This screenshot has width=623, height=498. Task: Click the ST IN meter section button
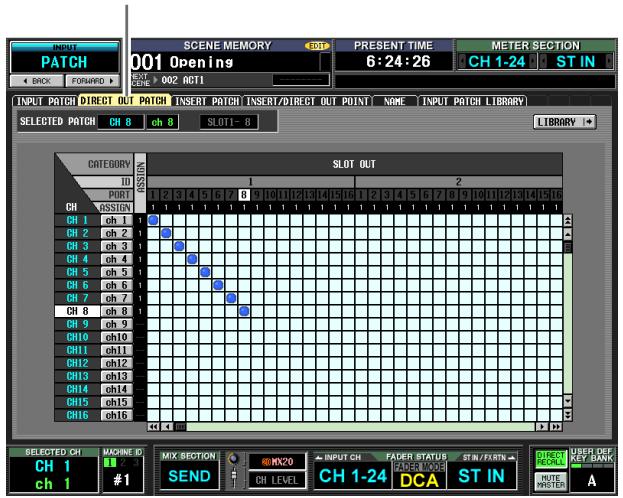click(575, 62)
